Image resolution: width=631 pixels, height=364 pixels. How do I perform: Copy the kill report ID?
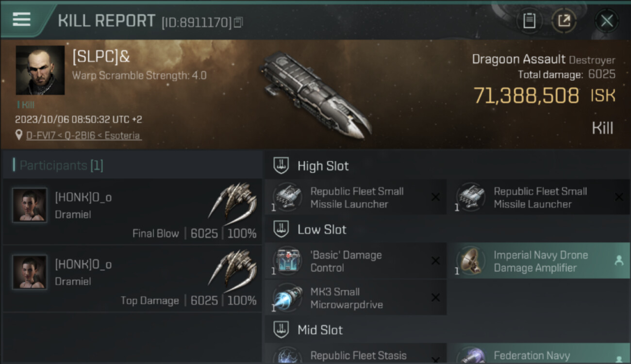[238, 22]
